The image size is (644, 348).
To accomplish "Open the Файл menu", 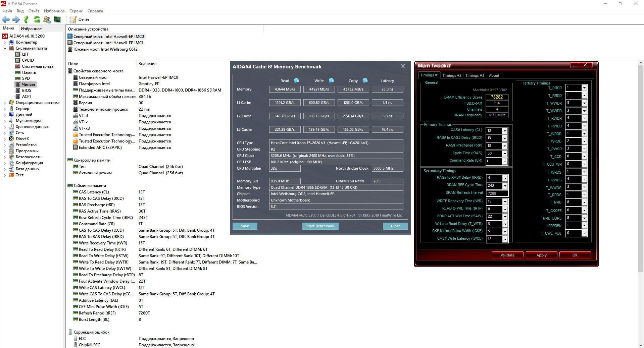I will 7,11.
